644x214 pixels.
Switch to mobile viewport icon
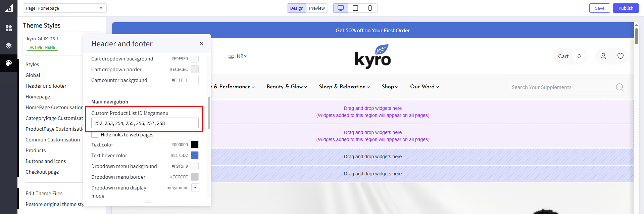(370, 8)
